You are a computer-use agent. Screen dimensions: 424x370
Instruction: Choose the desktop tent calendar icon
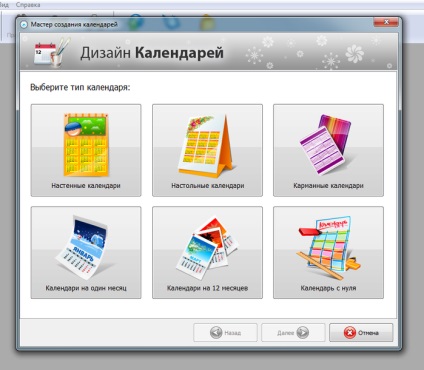(x=207, y=146)
